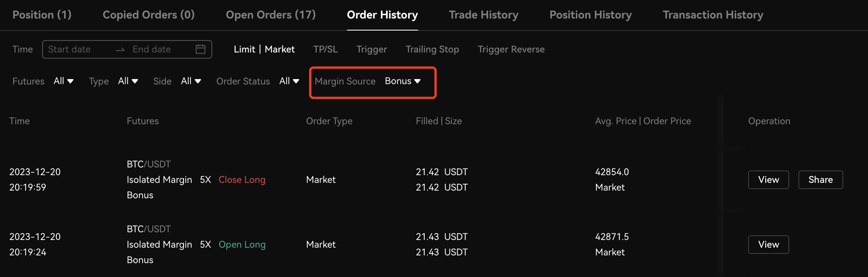Viewport: 868px width, 277px height.
Task: Expand the Type filter dropdown
Action: tap(128, 81)
